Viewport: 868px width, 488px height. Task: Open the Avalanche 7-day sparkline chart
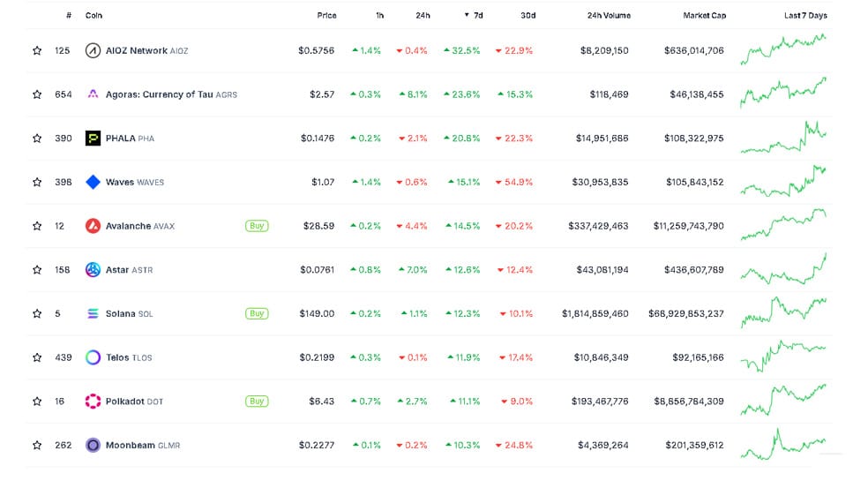click(x=783, y=224)
